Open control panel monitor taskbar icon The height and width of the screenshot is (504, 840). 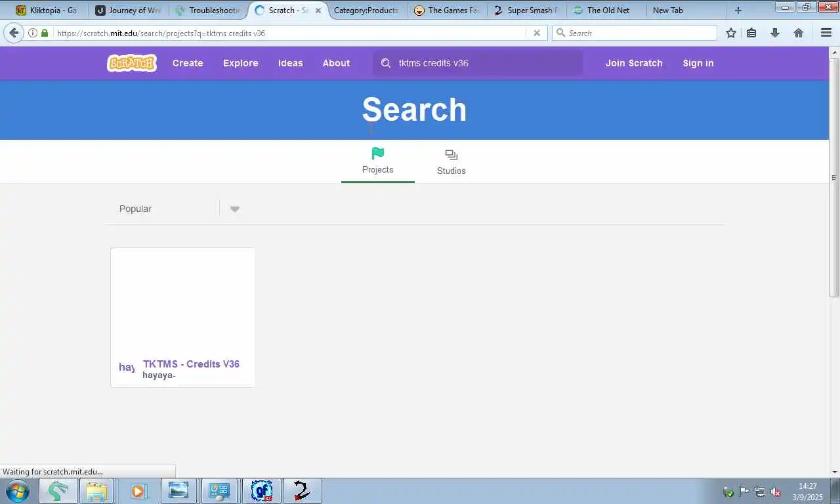tap(219, 491)
